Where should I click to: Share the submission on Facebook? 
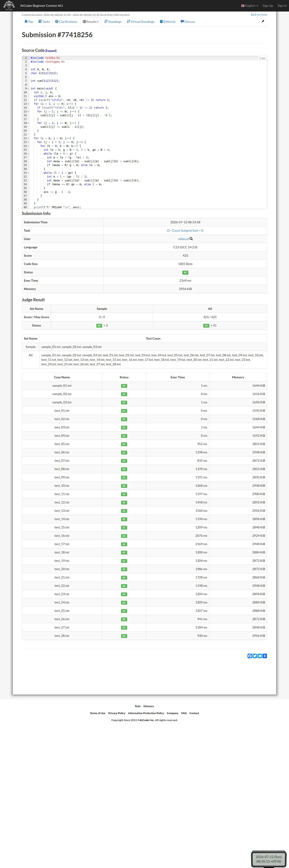250,656
